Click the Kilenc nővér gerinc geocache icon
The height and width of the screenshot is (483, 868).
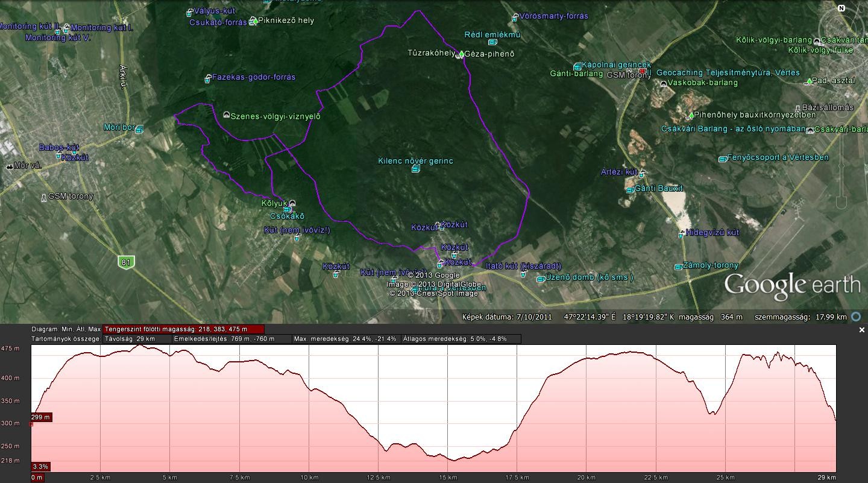(415, 169)
